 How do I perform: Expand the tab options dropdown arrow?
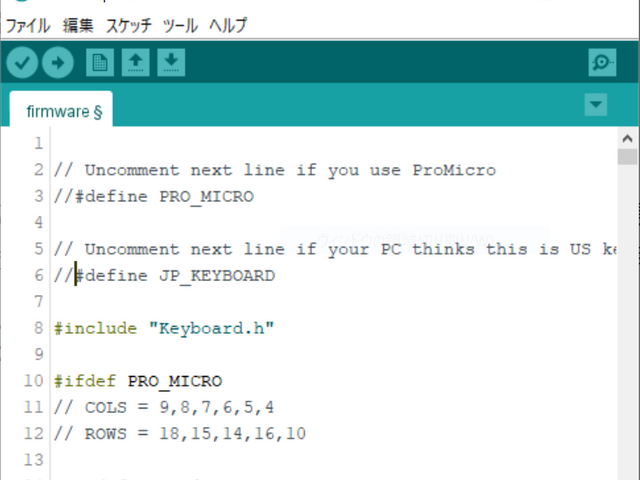tap(596, 104)
